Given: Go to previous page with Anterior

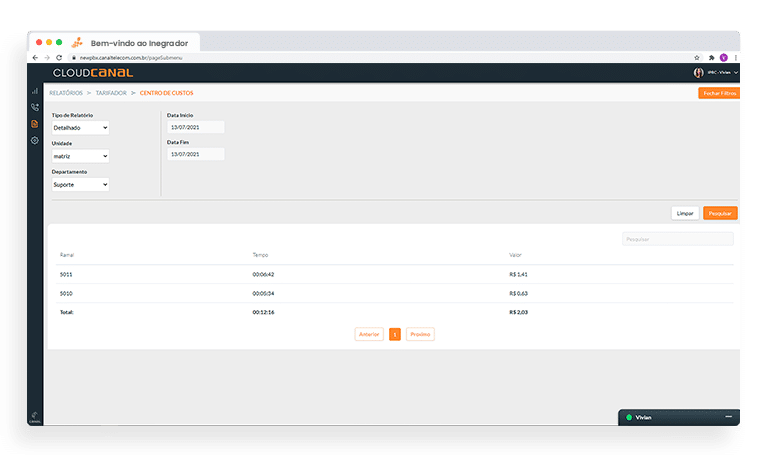Looking at the screenshot, I should 369,334.
